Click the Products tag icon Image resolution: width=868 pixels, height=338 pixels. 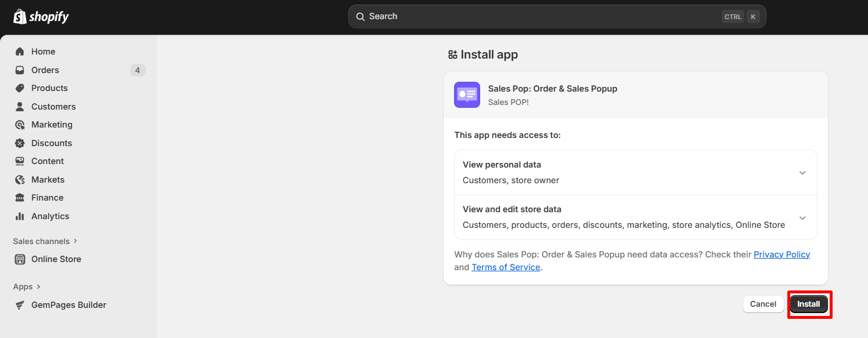point(20,88)
